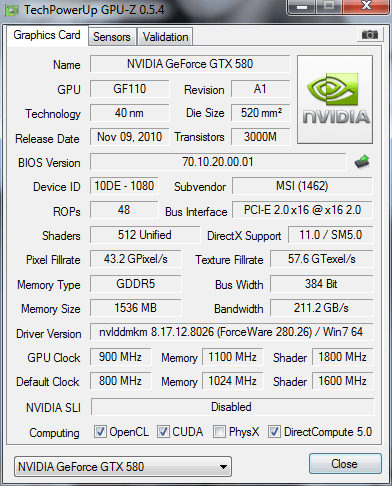The image size is (392, 486).
Task: Toggle the OpenCL checkbox
Action: pyautogui.click(x=100, y=432)
